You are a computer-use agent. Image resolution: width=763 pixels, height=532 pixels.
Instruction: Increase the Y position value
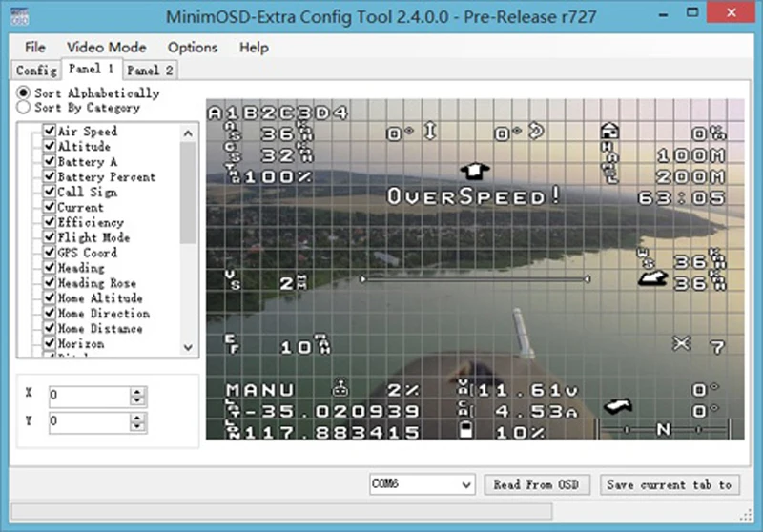(x=137, y=418)
